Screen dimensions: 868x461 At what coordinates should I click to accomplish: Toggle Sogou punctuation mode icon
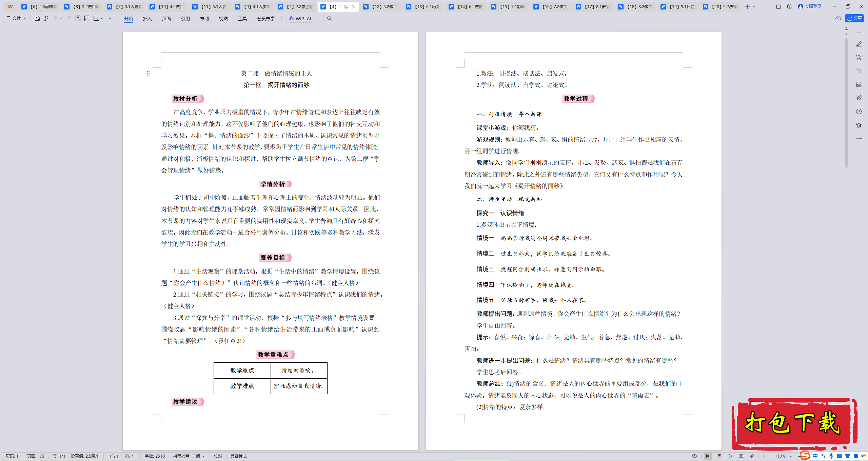pos(824,456)
